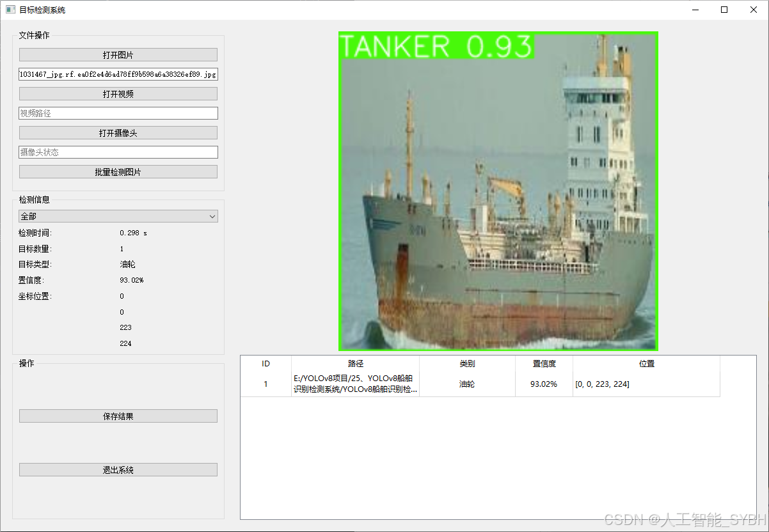Screen dimensions: 769x532
Task: Focus the image path field with jpg filename
Action: (x=118, y=74)
